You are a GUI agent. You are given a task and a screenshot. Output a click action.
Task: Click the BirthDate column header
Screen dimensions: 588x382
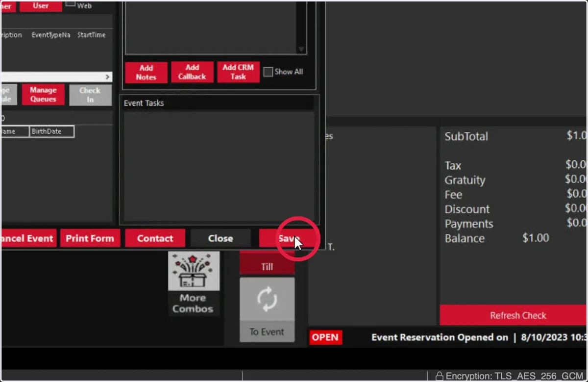point(51,131)
